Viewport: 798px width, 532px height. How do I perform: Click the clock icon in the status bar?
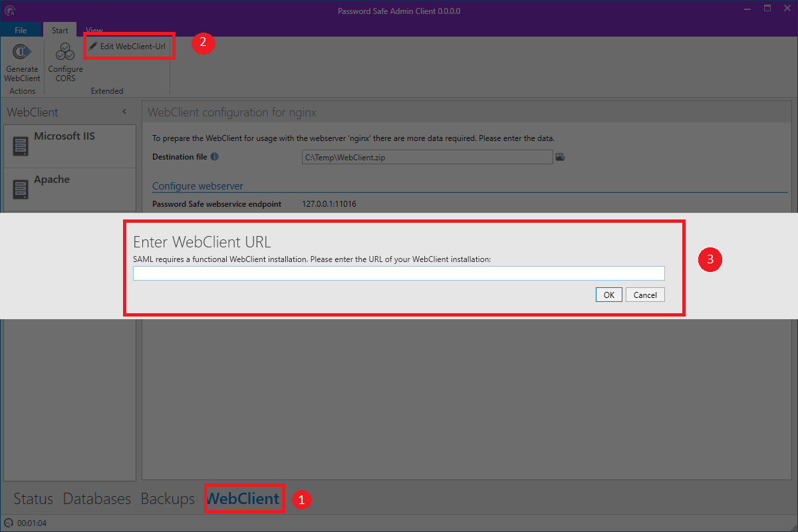click(9, 523)
